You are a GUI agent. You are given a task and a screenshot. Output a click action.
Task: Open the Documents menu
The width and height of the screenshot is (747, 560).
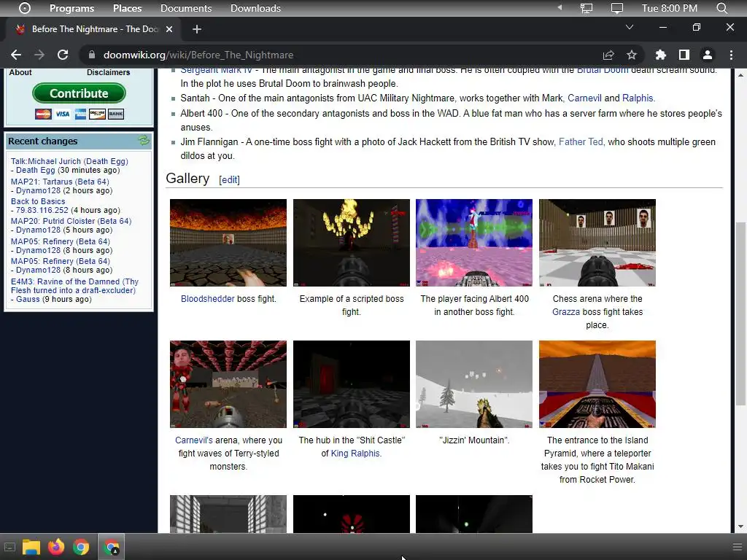coord(186,8)
